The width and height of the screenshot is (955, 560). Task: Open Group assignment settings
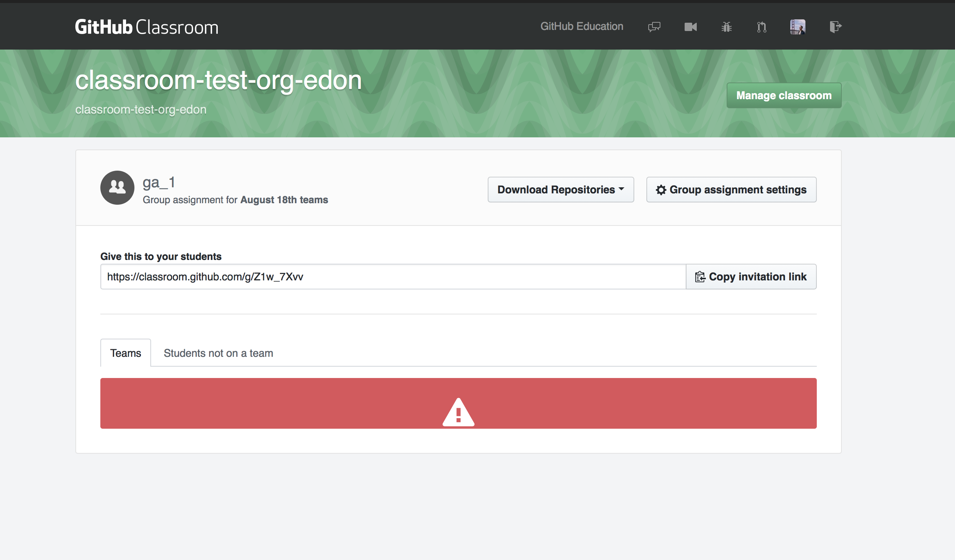point(731,189)
